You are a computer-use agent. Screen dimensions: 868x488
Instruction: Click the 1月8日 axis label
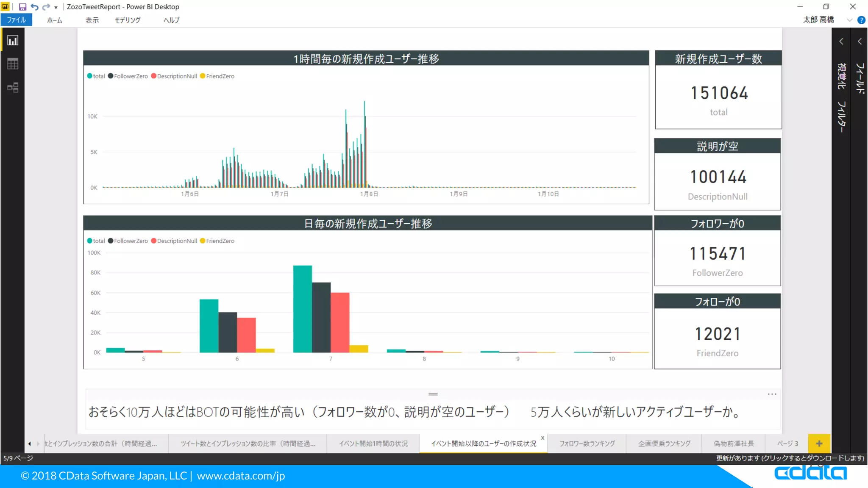pos(369,194)
